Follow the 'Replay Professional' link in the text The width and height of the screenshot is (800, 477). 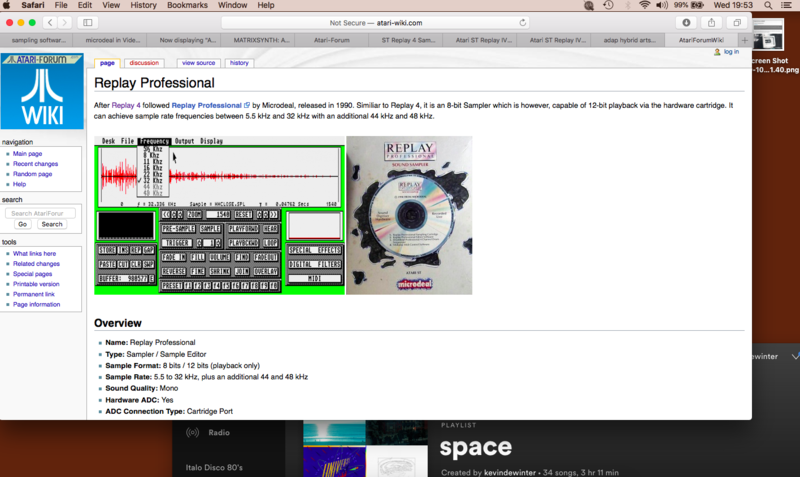(x=206, y=105)
